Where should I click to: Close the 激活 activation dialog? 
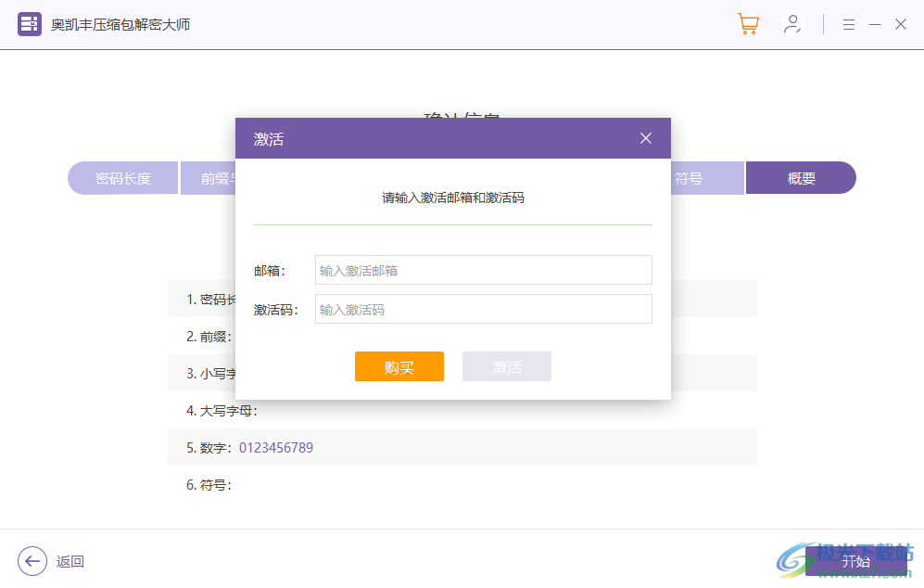[646, 138]
